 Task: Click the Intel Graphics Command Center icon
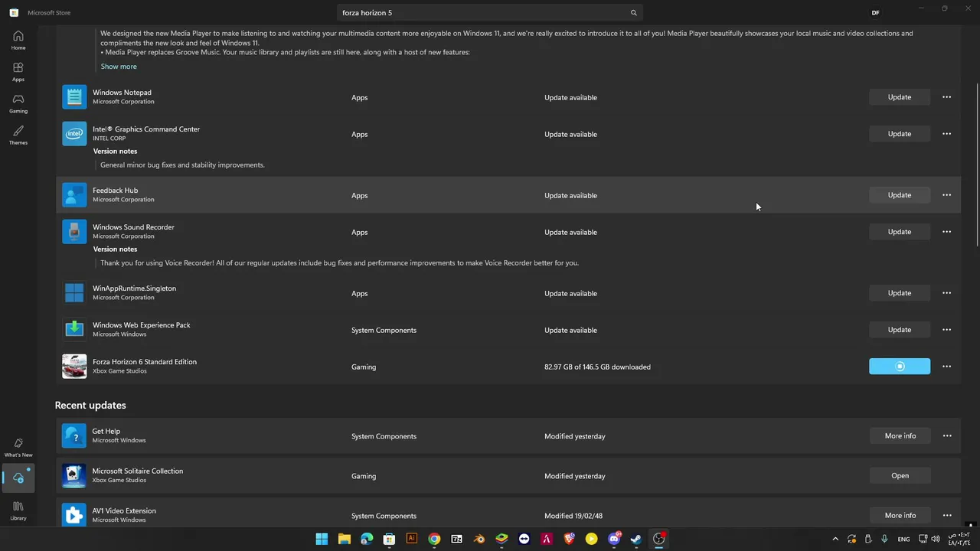pos(74,134)
